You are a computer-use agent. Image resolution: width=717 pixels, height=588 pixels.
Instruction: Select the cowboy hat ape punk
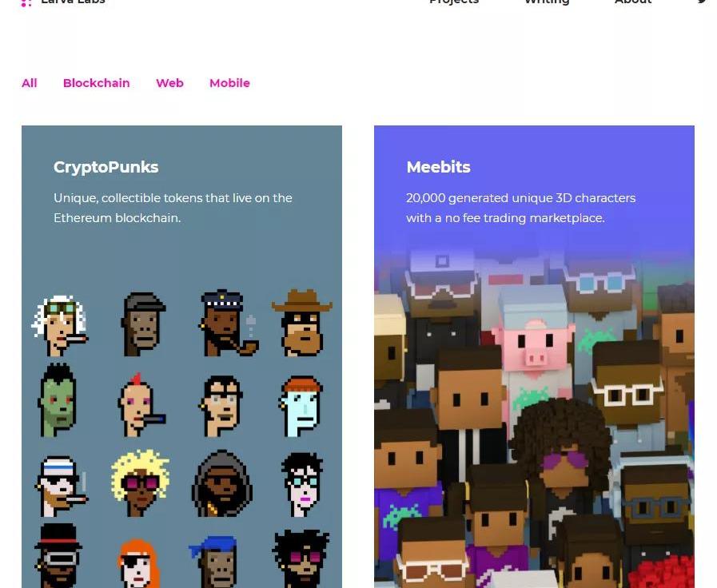point(302,322)
